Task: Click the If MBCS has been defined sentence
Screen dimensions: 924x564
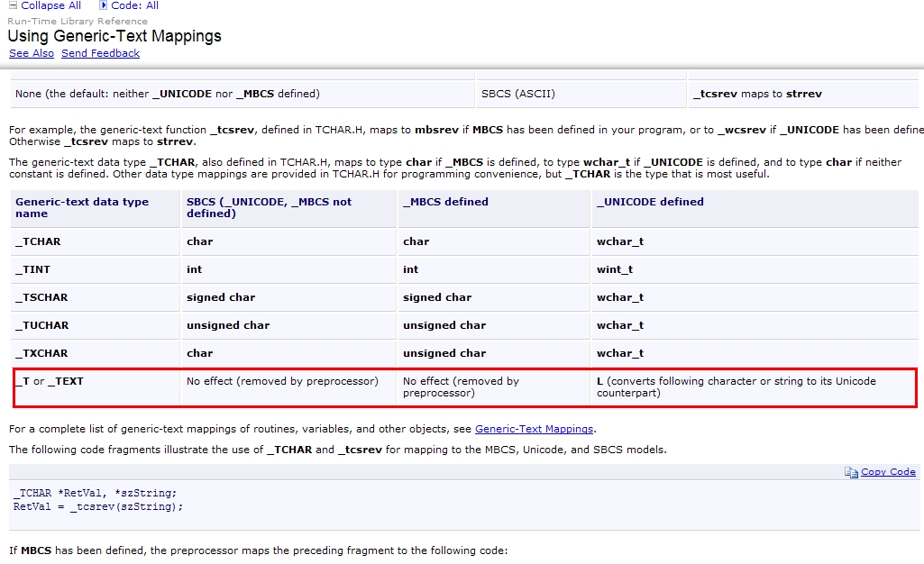Action: tap(258, 550)
